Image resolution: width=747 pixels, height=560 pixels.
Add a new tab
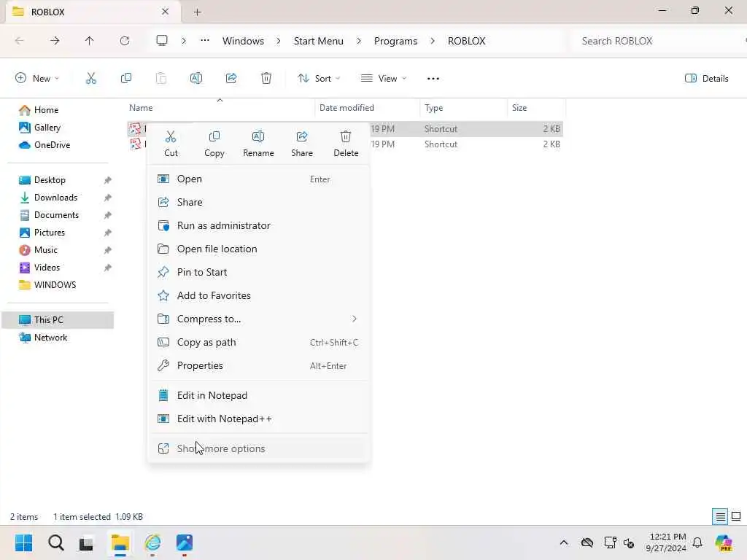(x=197, y=12)
